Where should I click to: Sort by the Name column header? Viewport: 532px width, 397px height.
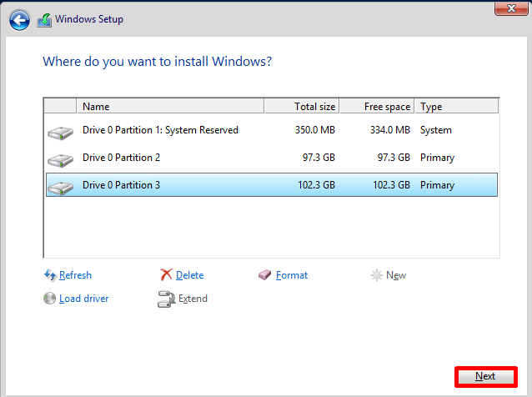point(170,107)
